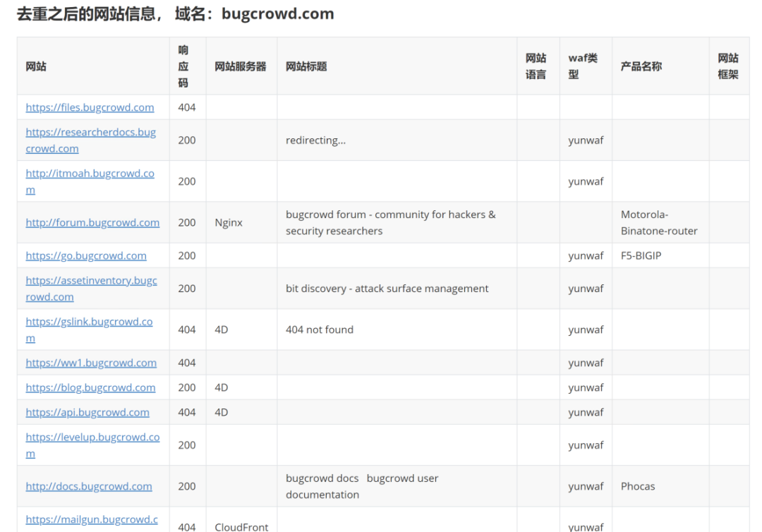Follow the ww1.bugcrowd.com link
Image resolution: width=762 pixels, height=532 pixels.
pyautogui.click(x=91, y=363)
